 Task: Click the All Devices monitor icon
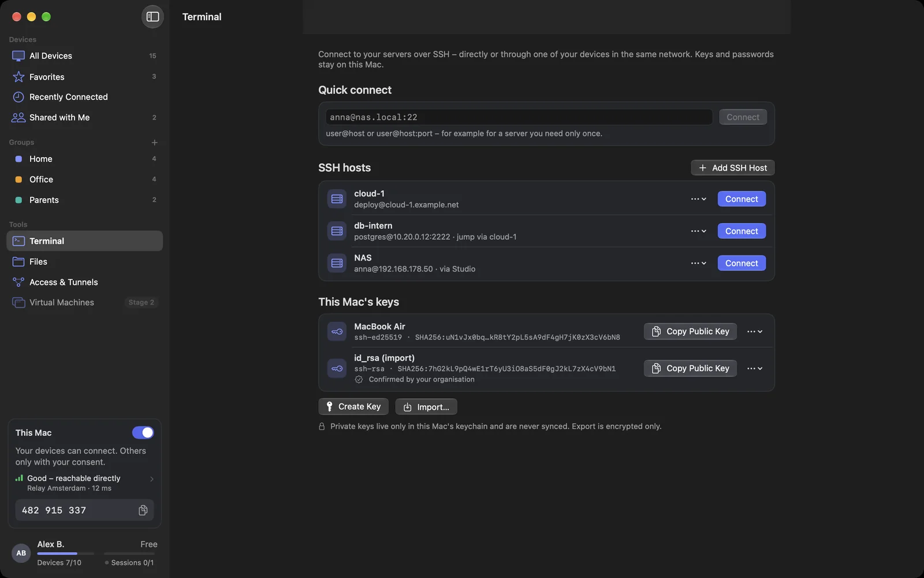tap(18, 56)
